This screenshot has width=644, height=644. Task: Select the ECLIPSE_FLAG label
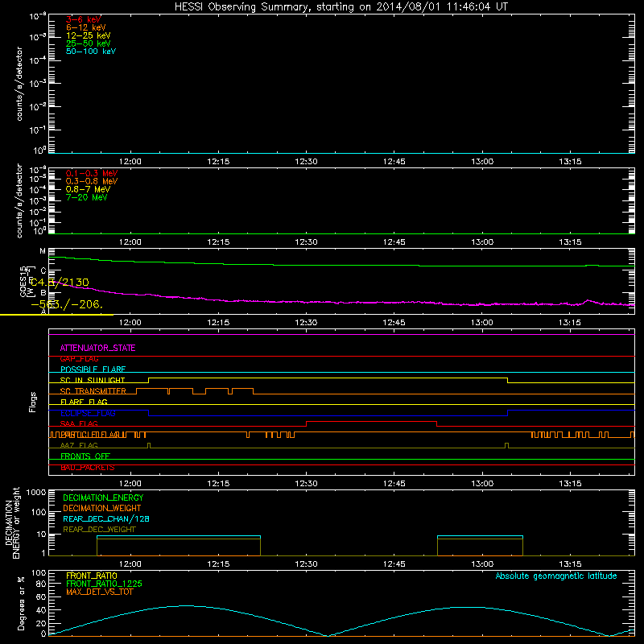click(88, 413)
